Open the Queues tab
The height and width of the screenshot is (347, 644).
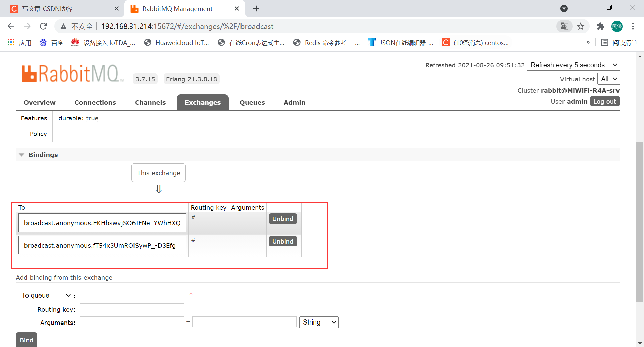(252, 102)
